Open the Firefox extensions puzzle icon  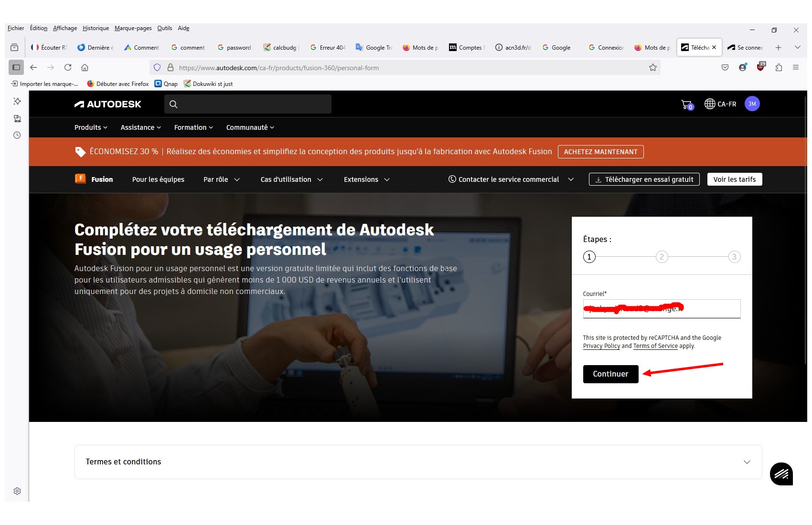[x=779, y=68]
